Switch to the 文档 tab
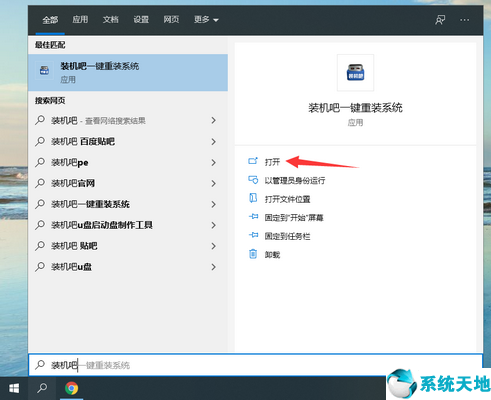491x400 pixels. pos(111,20)
